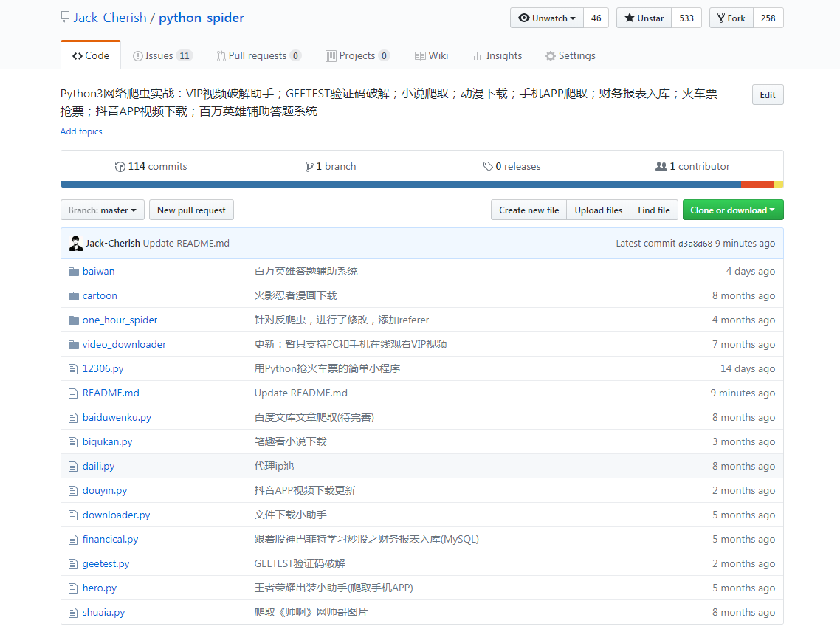Click Upload files button
The image size is (840, 629).
tap(599, 210)
